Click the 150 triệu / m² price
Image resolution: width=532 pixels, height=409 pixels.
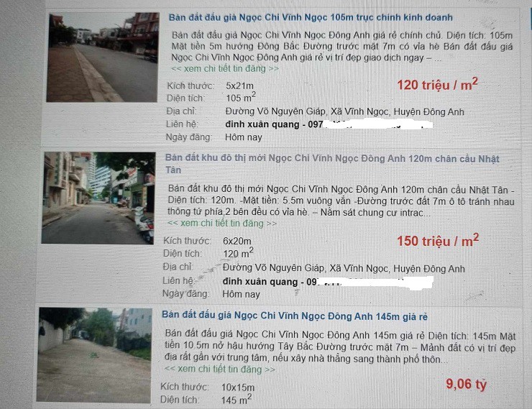(438, 241)
